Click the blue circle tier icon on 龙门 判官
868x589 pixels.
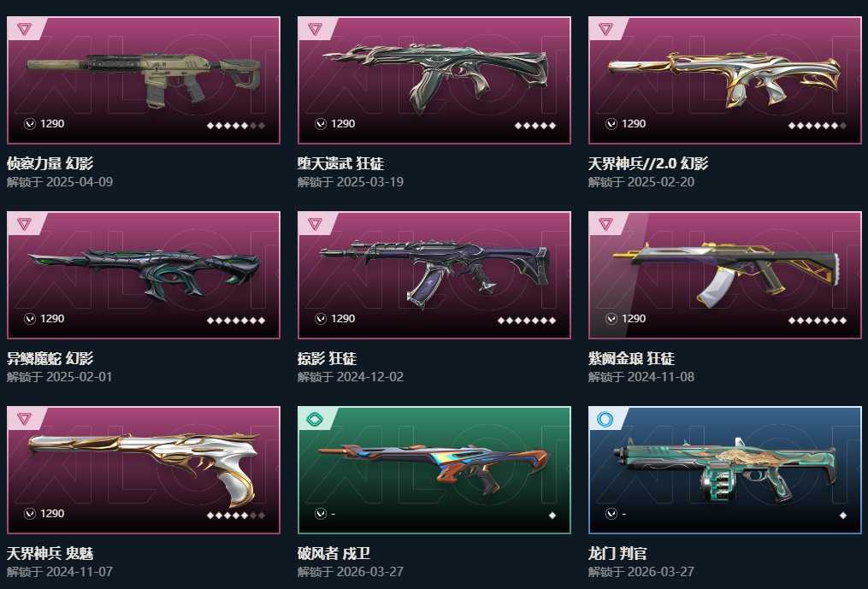[605, 419]
